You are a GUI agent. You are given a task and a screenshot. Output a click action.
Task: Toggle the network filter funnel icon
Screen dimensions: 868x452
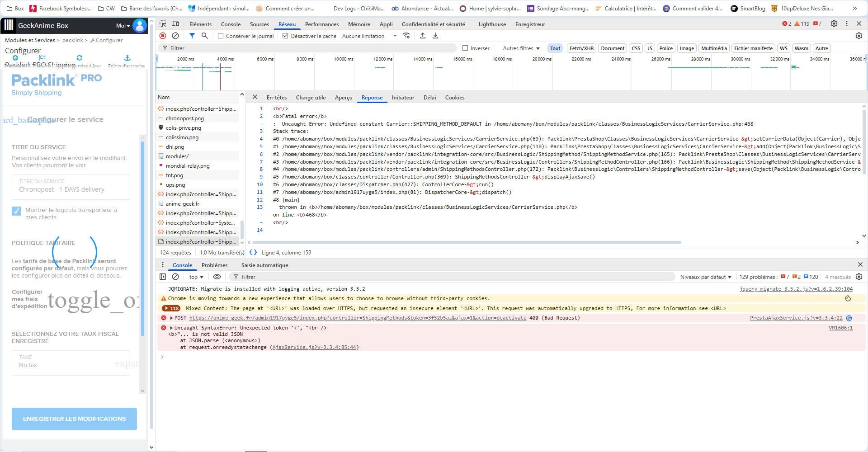192,36
